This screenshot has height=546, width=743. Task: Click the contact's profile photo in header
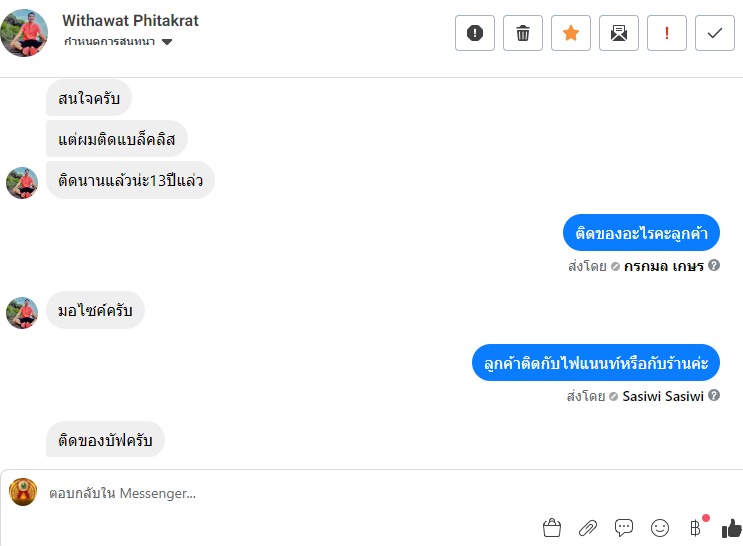[25, 32]
